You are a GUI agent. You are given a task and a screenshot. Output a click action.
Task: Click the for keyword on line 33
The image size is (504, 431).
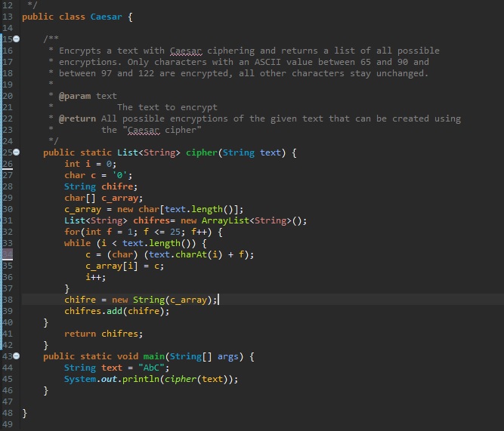click(x=72, y=232)
